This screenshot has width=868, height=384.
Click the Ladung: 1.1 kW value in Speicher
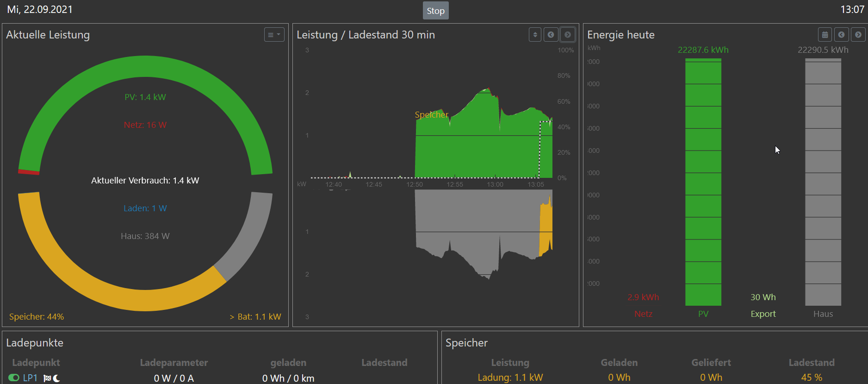(x=510, y=378)
